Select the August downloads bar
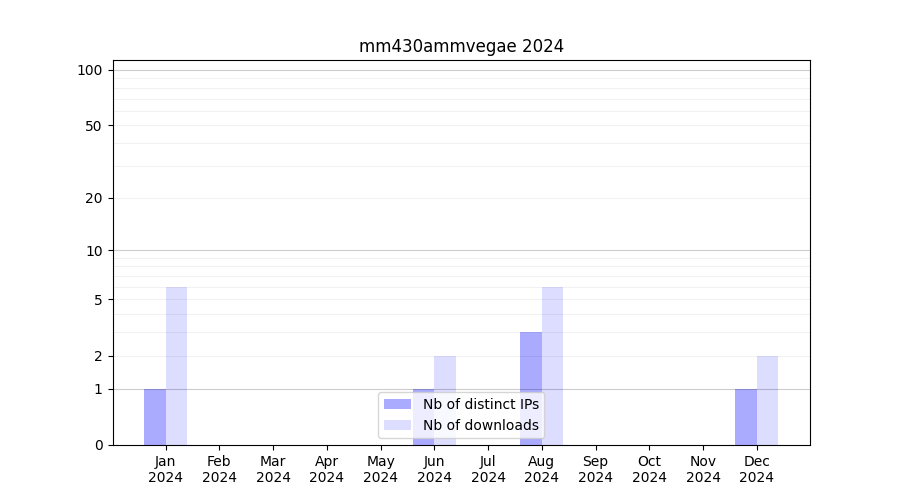The image size is (900, 500). (x=552, y=366)
